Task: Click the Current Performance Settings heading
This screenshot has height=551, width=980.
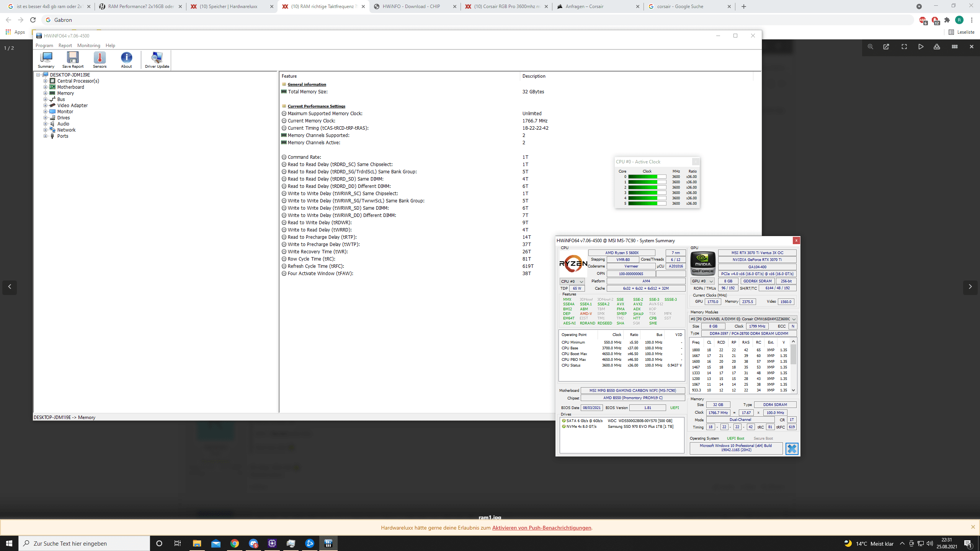Action: [x=316, y=106]
